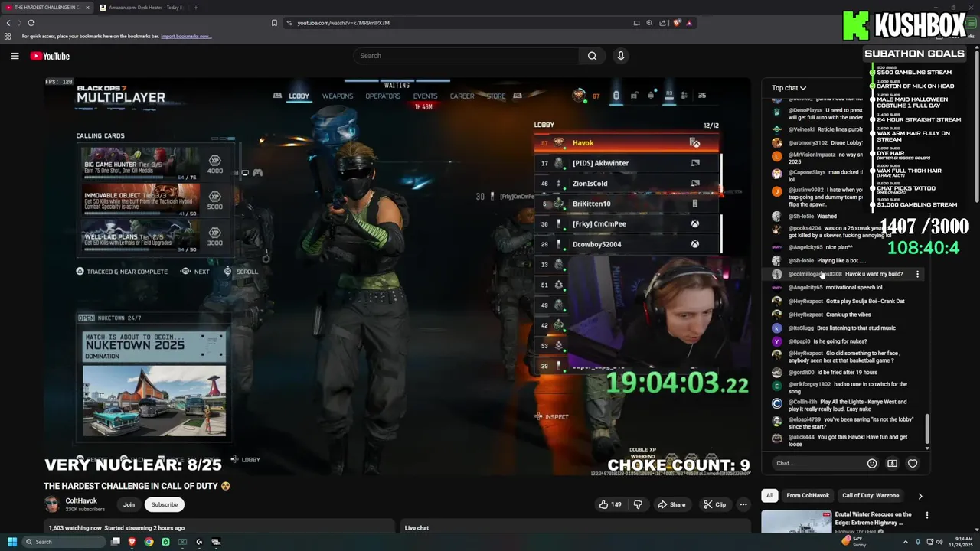
Task: Click the Join membership button
Action: coord(129,504)
